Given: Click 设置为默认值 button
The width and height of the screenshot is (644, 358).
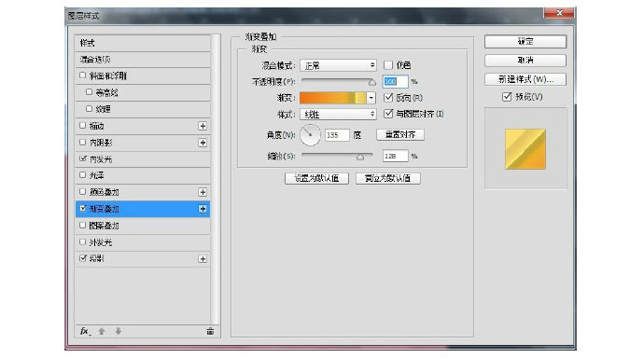Looking at the screenshot, I should pos(316,178).
